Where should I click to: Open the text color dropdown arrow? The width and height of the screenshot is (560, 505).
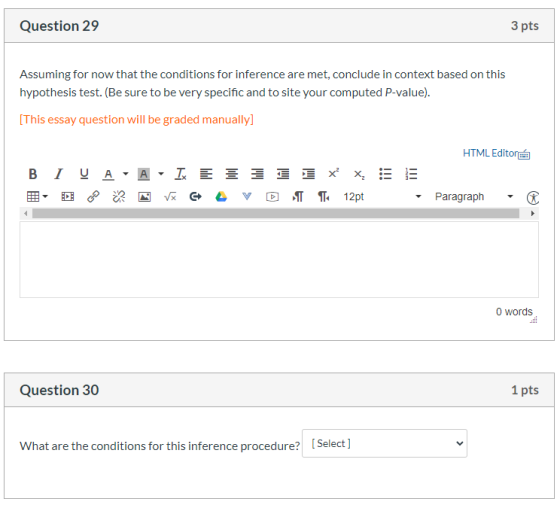125,174
